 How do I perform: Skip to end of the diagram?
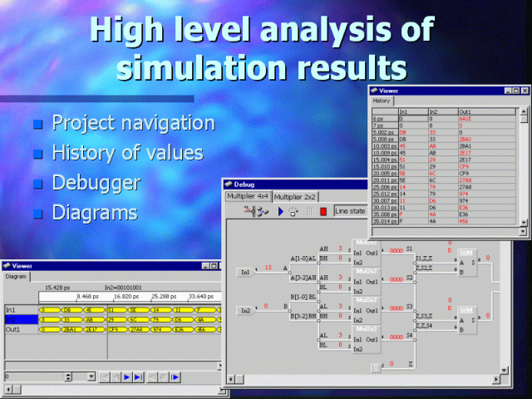[x=138, y=377]
